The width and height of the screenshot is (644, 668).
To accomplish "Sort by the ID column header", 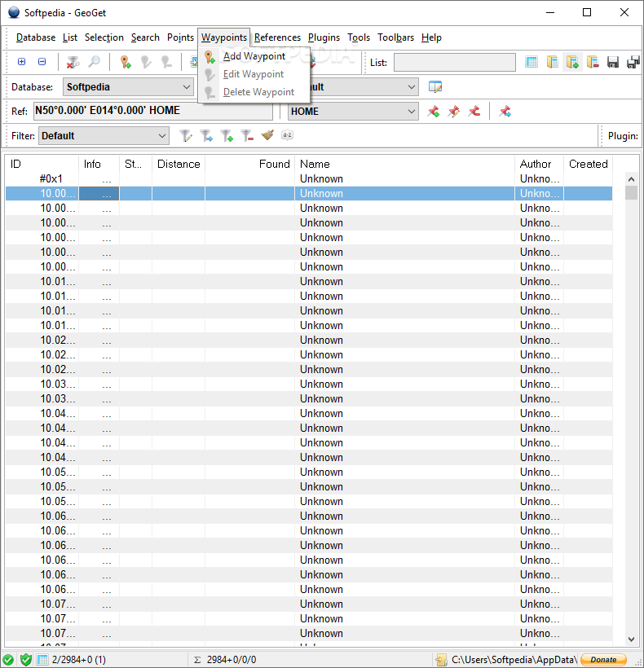I will tap(42, 164).
